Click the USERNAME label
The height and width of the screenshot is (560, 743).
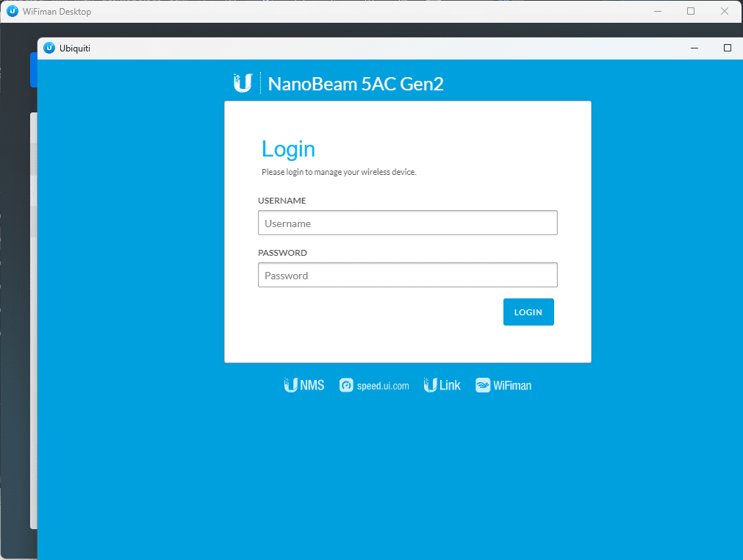point(282,201)
